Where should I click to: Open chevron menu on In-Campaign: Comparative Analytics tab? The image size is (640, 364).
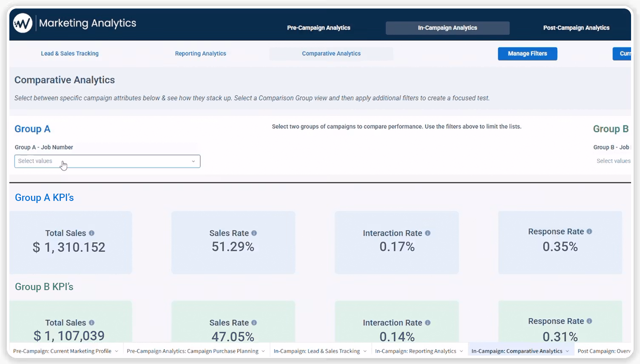567,351
